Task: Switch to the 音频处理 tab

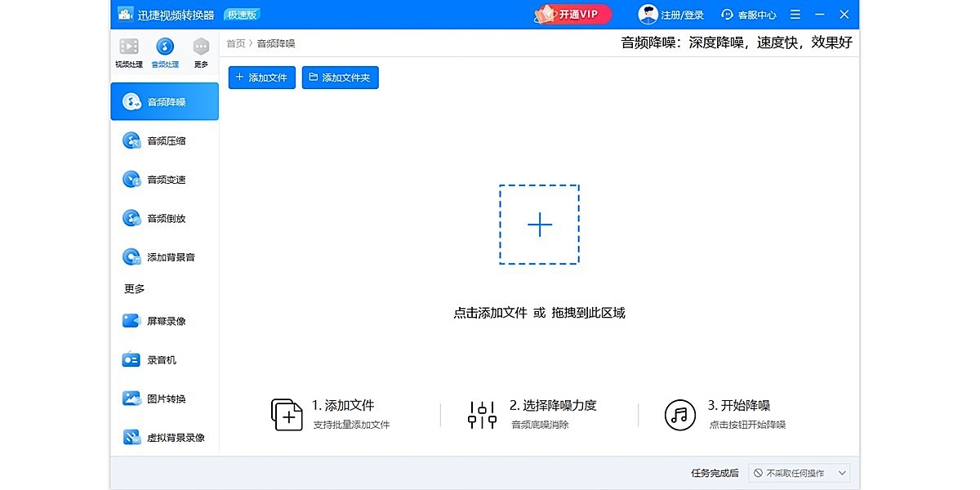Action: coord(164,51)
